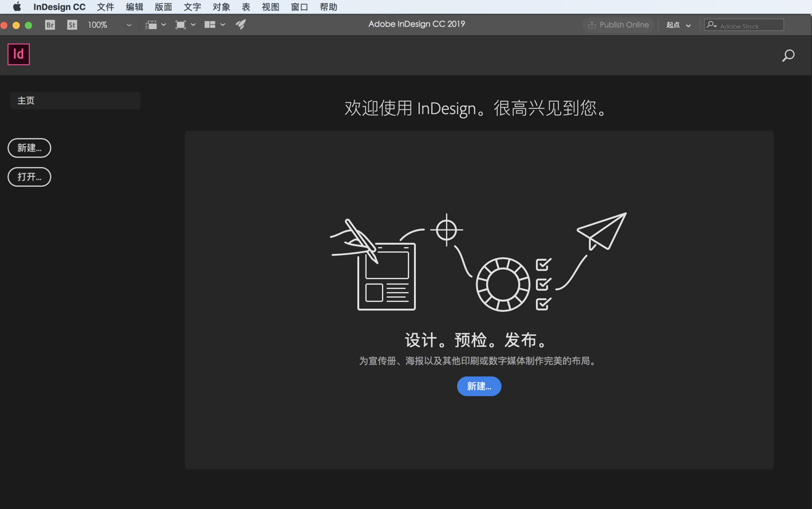812x509 pixels.
Task: Open the 起点 workspace switcher dropdown
Action: click(x=678, y=25)
